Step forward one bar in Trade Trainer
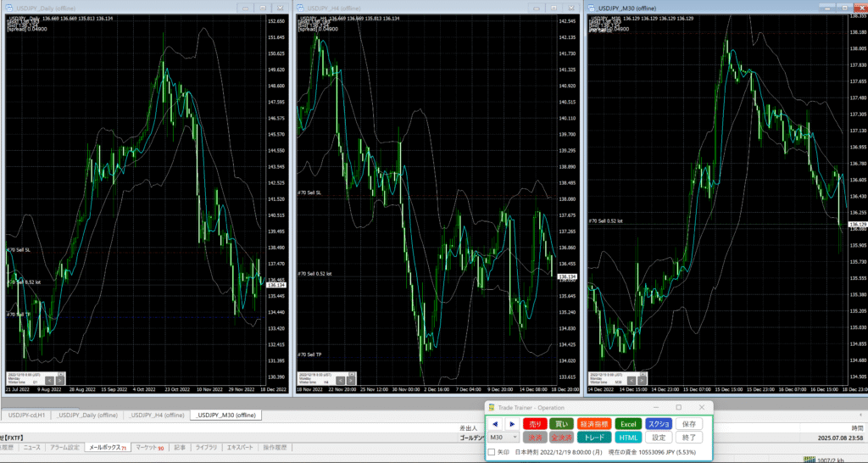 click(x=512, y=424)
